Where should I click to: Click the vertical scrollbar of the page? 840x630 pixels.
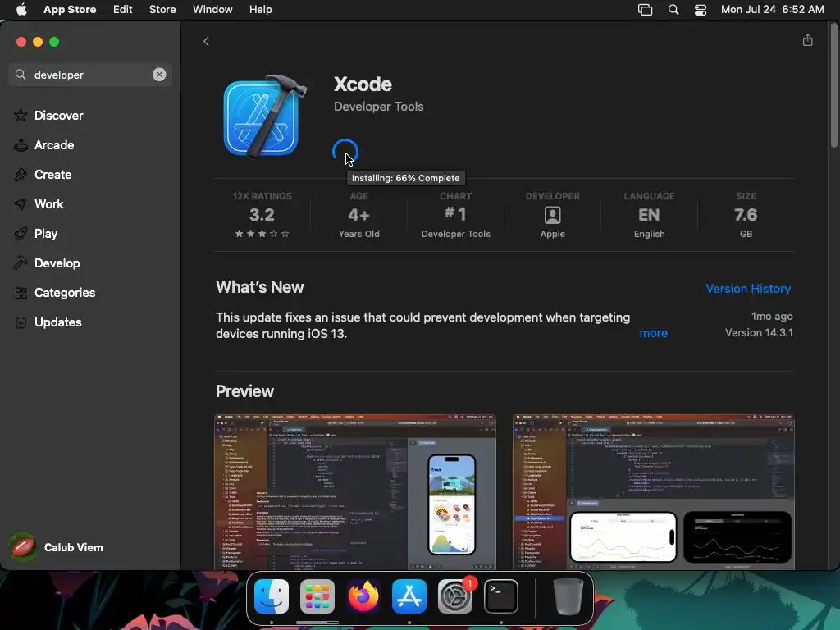833,85
